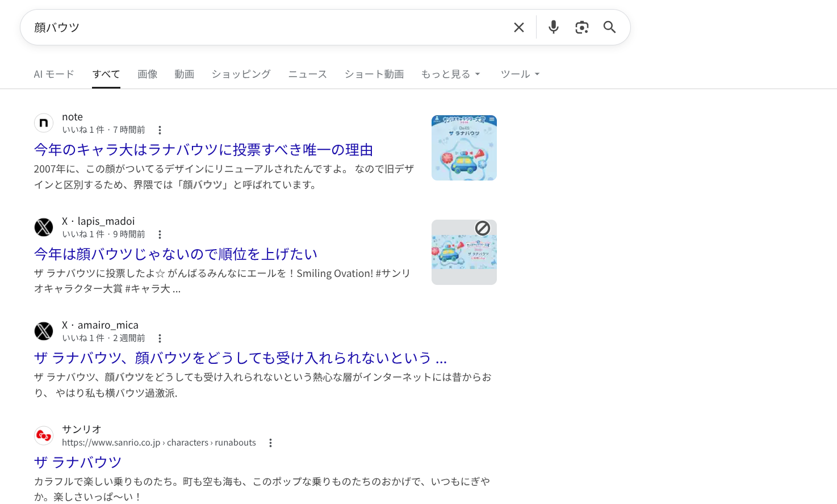Open the ザ ラナバウツ Sanrio link
The width and height of the screenshot is (837, 504).
point(78,462)
